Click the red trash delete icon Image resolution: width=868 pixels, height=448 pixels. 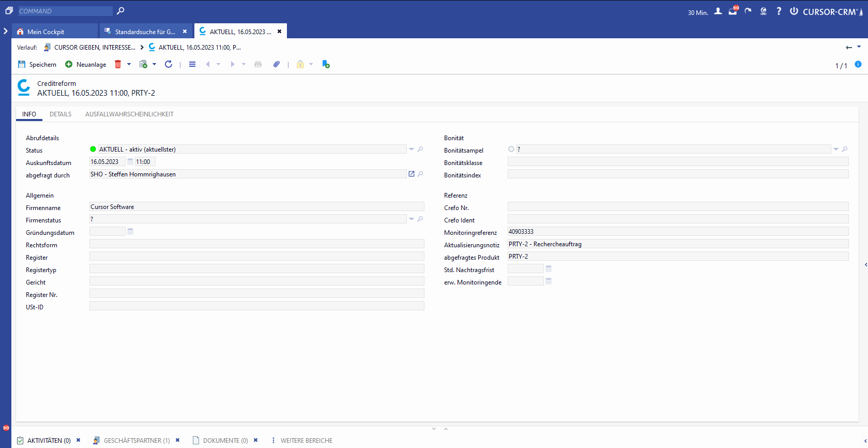pos(118,64)
